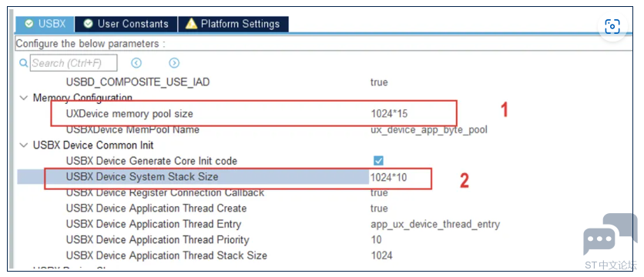Focus the Search (Ctrl+F) field
This screenshot has height=277, width=644.
[73, 63]
